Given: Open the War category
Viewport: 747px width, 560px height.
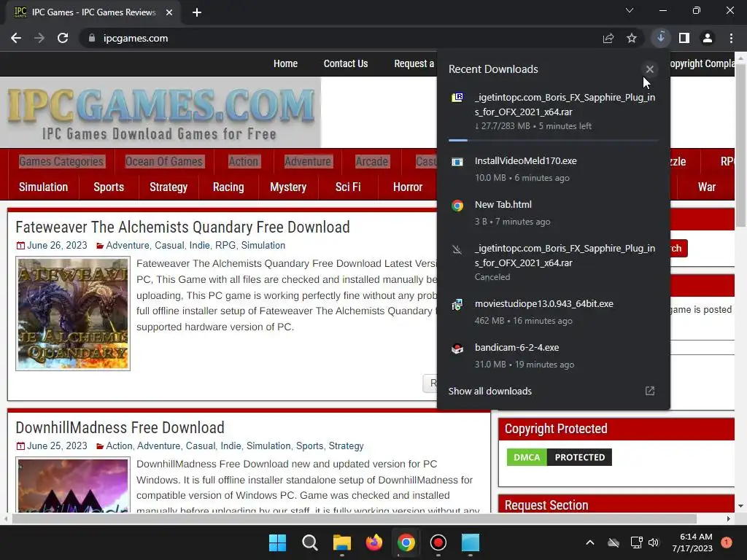Looking at the screenshot, I should pos(706,187).
